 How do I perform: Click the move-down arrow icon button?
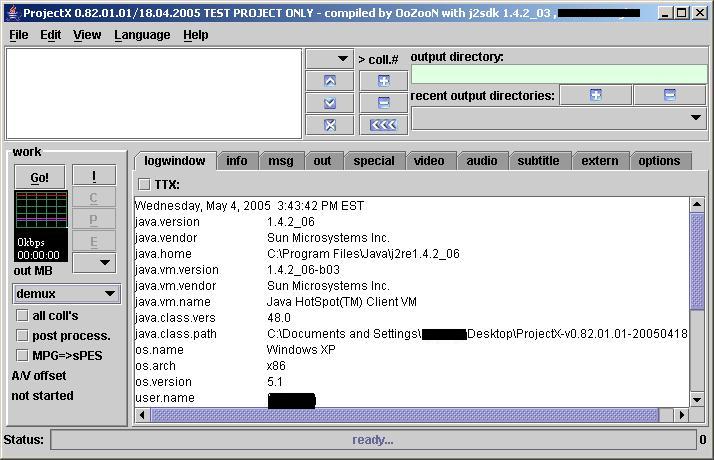click(330, 103)
